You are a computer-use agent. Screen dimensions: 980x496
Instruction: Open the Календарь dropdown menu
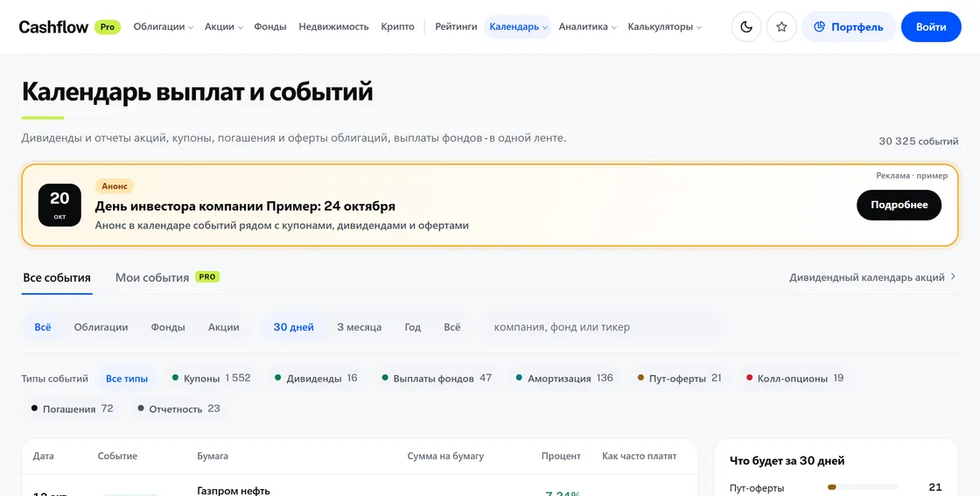tap(518, 27)
